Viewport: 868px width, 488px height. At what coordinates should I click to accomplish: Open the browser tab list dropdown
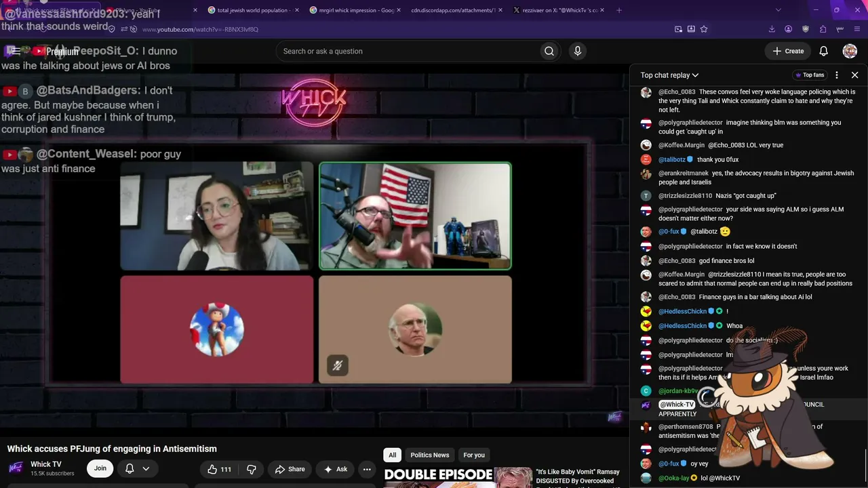[x=778, y=10]
